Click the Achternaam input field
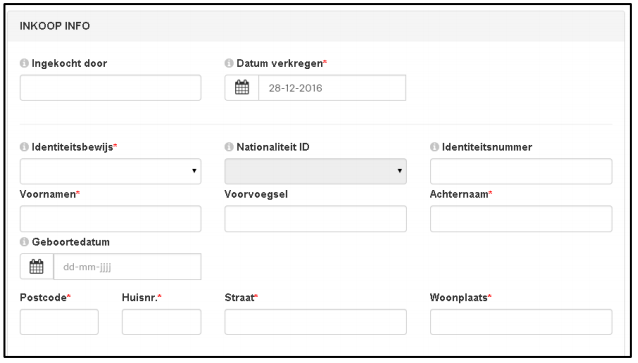 tap(521, 219)
